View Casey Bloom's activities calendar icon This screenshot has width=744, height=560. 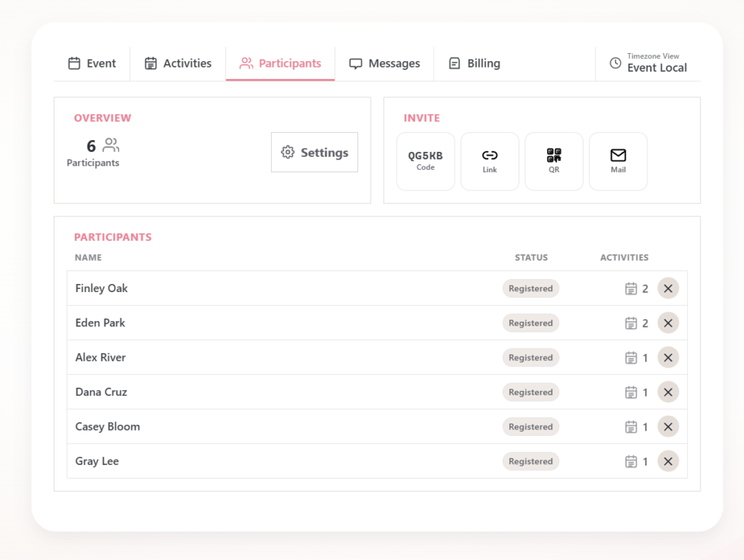pos(631,427)
